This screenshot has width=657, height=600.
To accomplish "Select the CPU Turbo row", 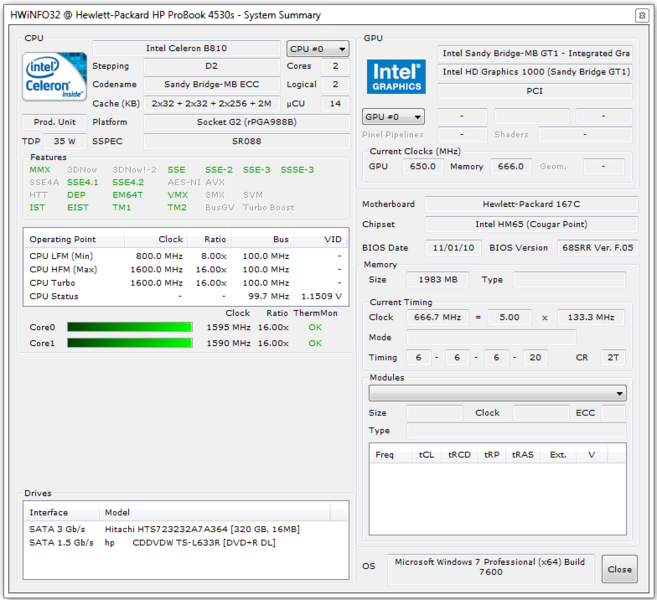I will (186, 283).
